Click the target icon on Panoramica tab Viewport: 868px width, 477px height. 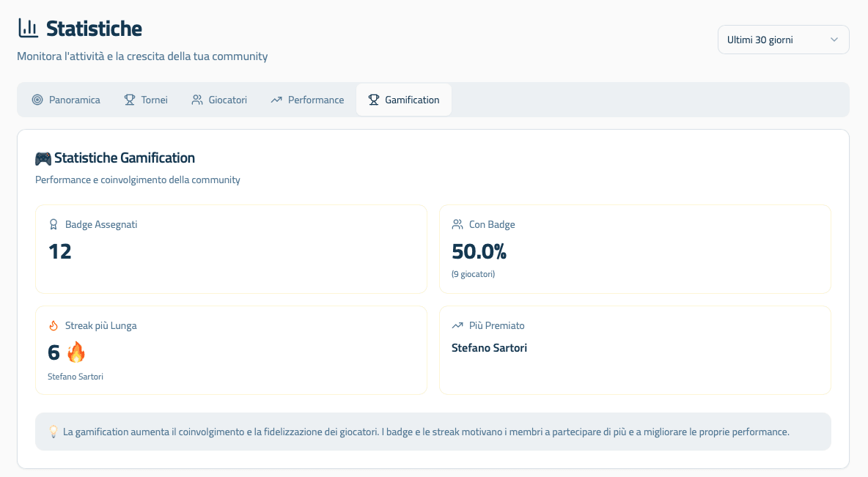[x=37, y=100]
